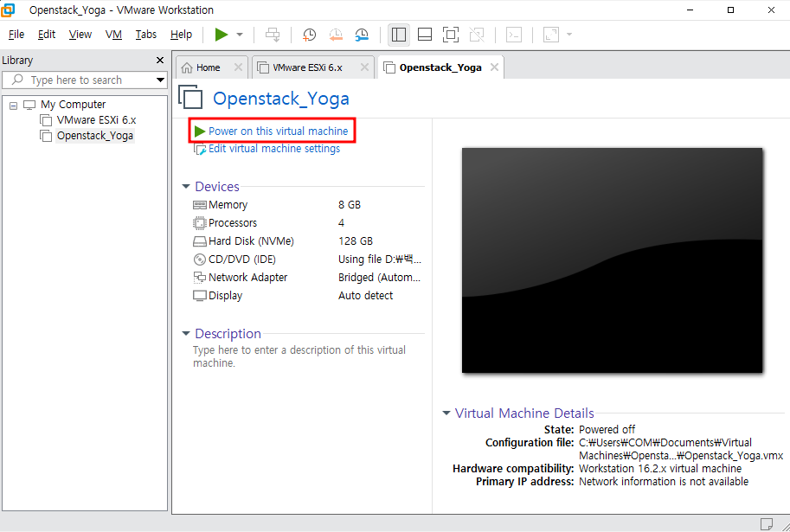Close the Library panel

(x=160, y=61)
